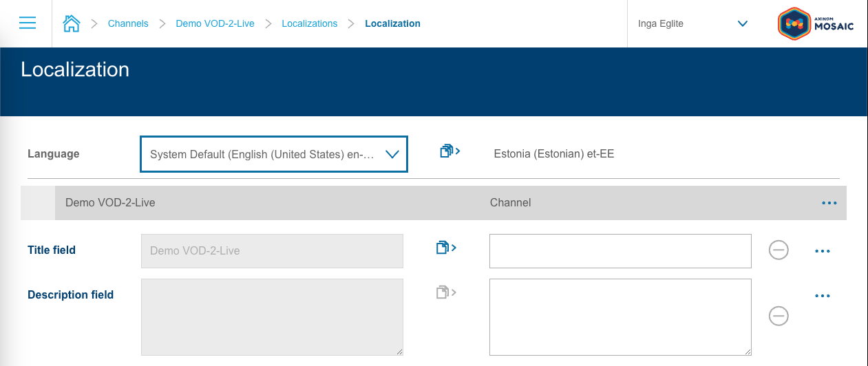Viewport: 868px width, 366px height.
Task: Click the current Localization breadcrumb item
Action: point(392,23)
